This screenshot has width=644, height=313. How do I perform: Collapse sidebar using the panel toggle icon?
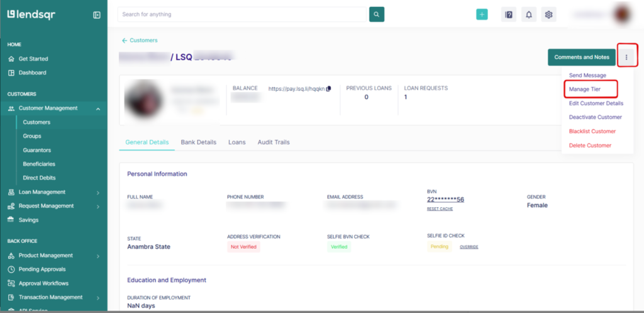pyautogui.click(x=96, y=15)
